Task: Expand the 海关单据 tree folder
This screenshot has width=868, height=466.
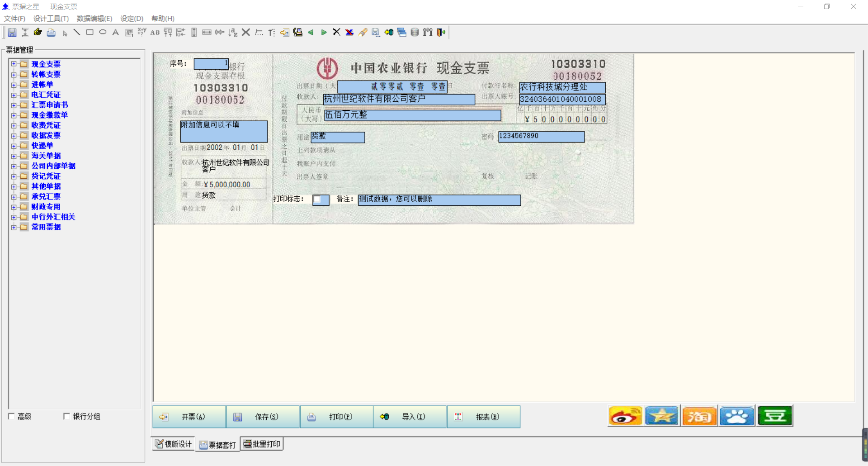Action: point(14,156)
